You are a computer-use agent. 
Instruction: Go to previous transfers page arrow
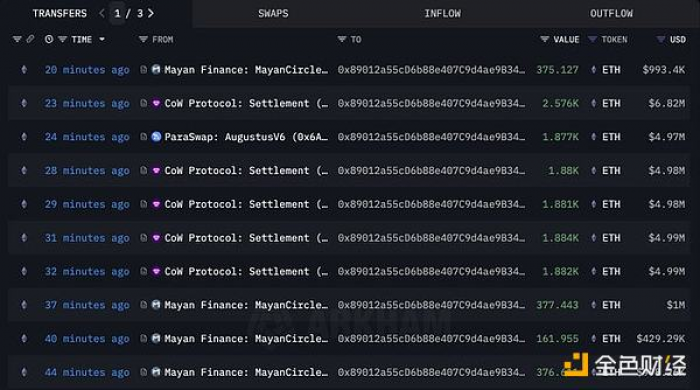(x=102, y=13)
